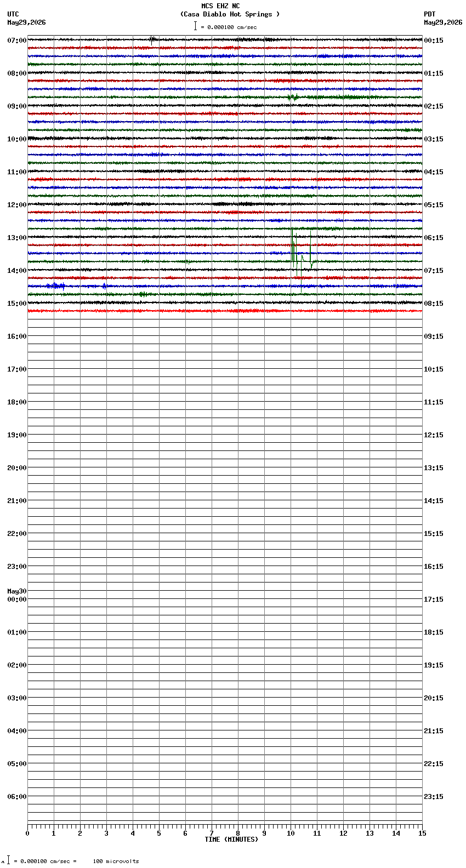This screenshot has width=466, height=868.
Task: Click the 08:15 PDT time label
Action: coord(434,303)
